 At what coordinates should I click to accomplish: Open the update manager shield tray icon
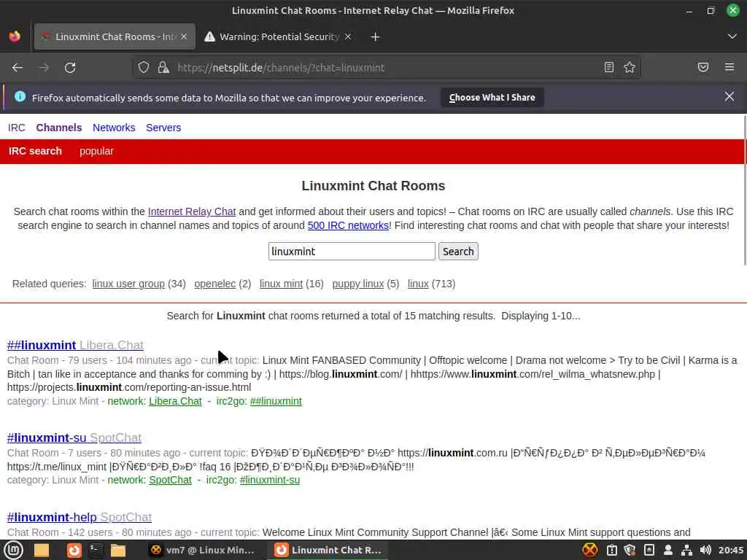click(x=630, y=550)
